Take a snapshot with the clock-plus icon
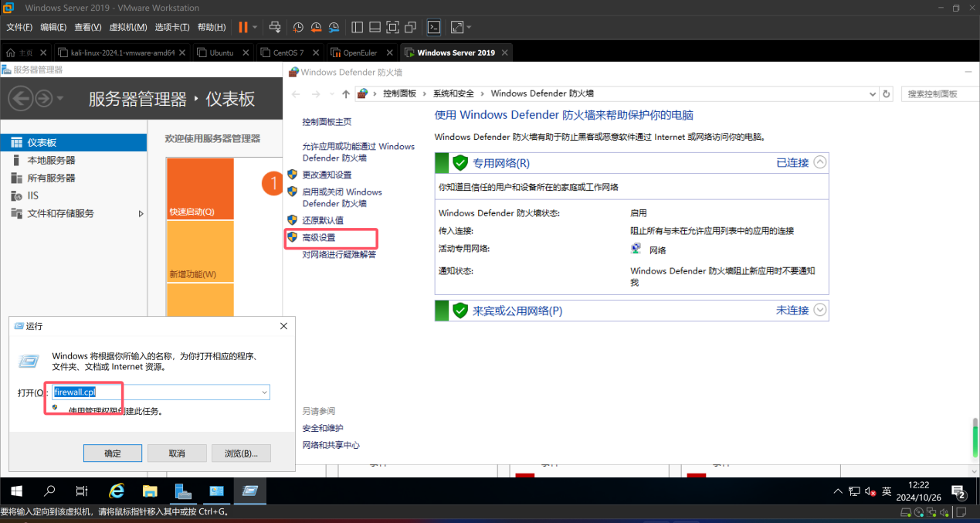 click(299, 27)
